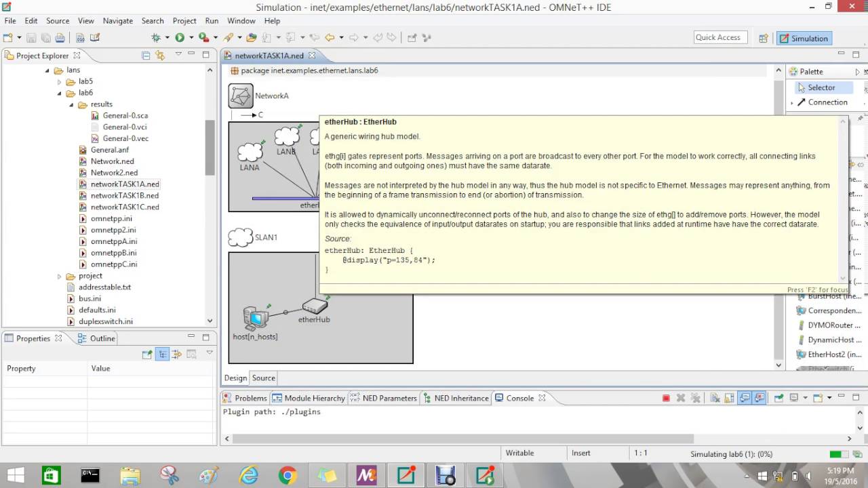
Task: Collapse all in Project Explorer
Action: point(146,55)
